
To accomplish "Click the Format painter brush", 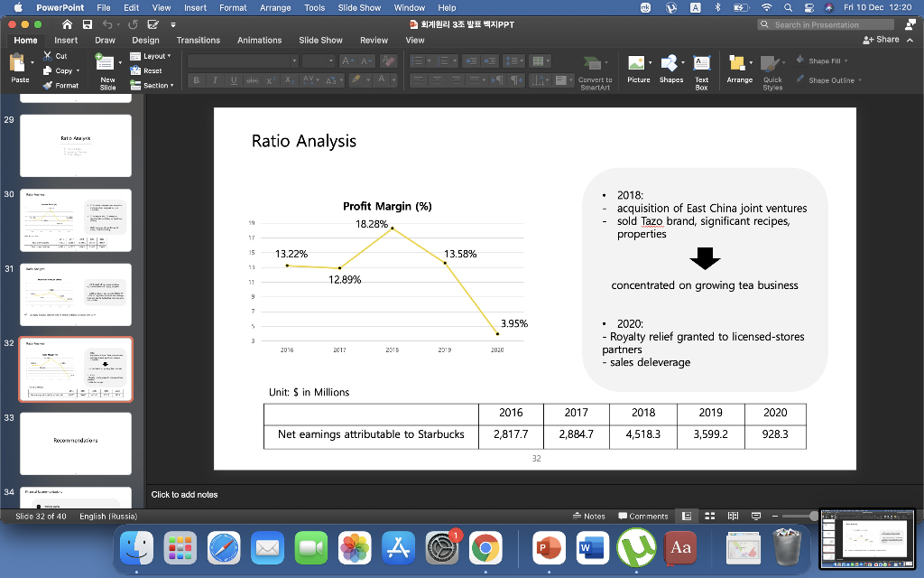I will [48, 86].
